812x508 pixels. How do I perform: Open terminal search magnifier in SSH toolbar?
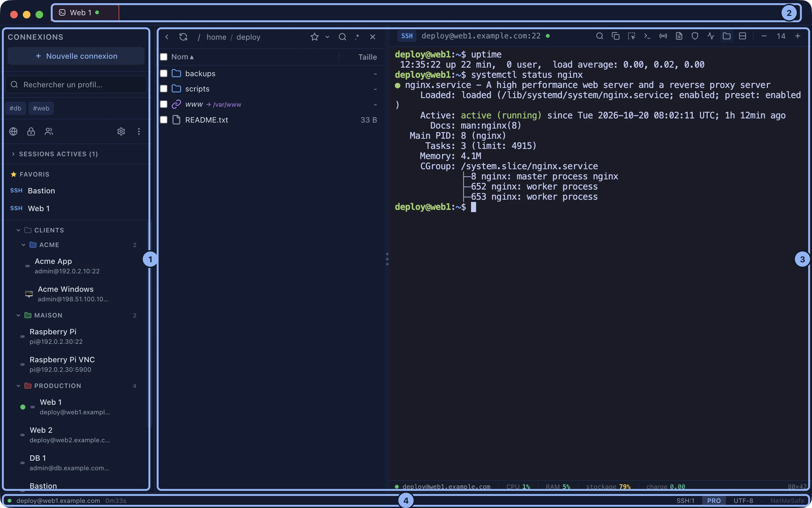tap(599, 36)
